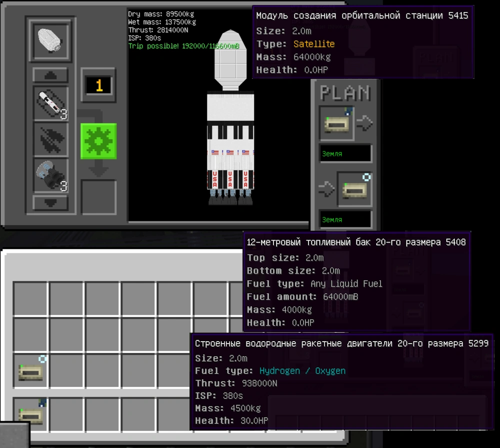This screenshot has height=448, width=500.
Task: Click the PLAN panel header
Action: [x=345, y=93]
